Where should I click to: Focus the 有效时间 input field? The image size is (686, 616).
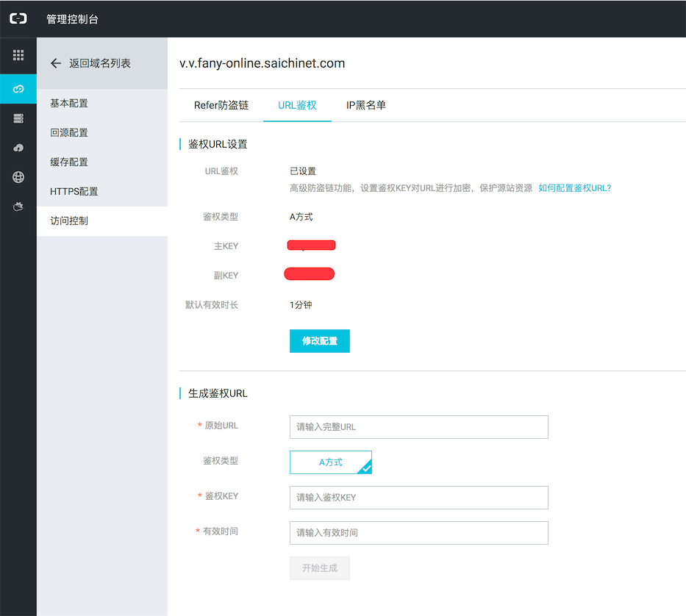point(418,533)
